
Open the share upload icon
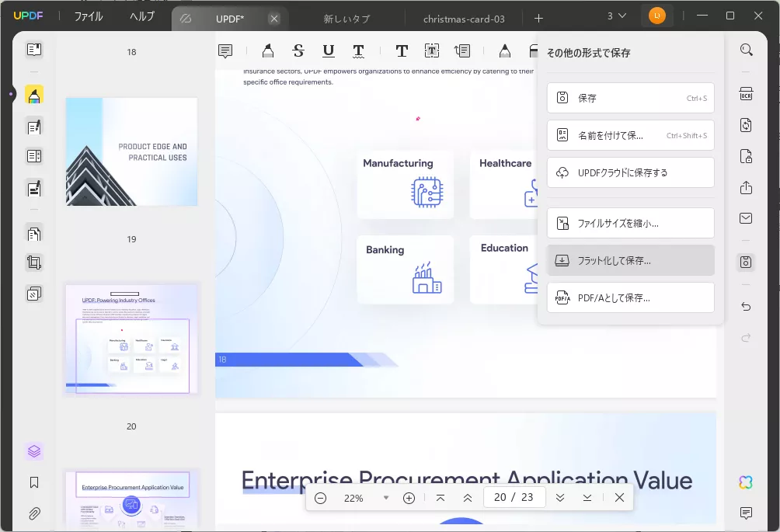746,187
